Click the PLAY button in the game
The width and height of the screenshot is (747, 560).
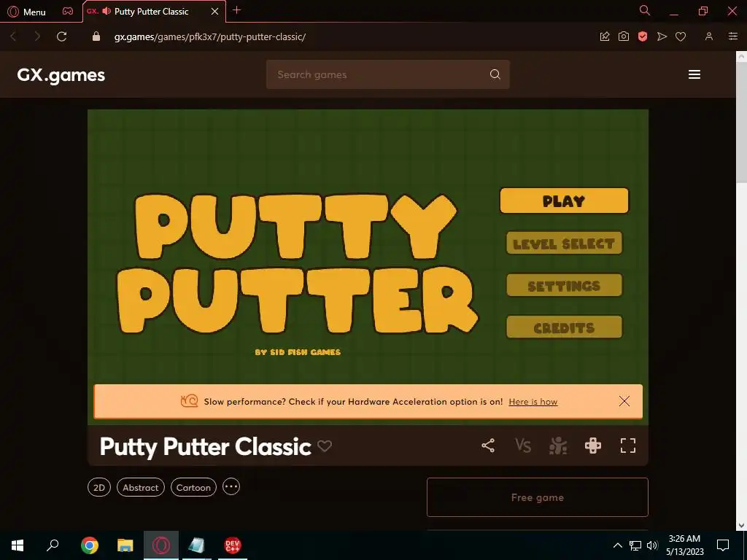(x=564, y=201)
